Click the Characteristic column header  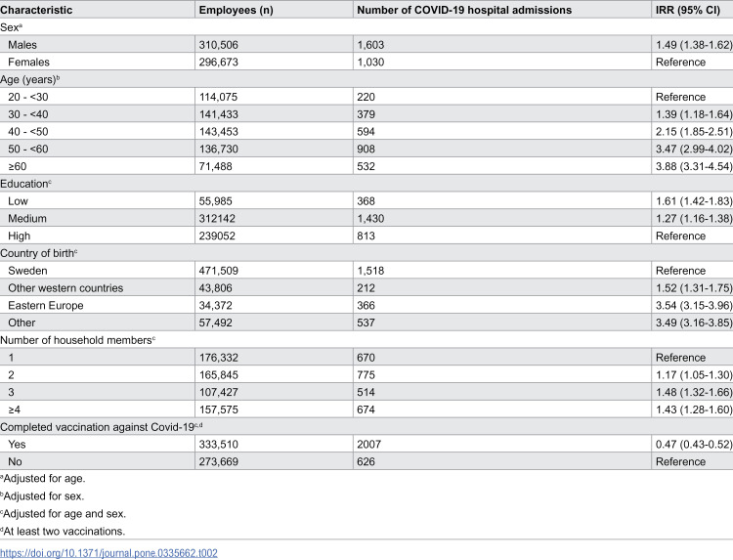[36, 10]
